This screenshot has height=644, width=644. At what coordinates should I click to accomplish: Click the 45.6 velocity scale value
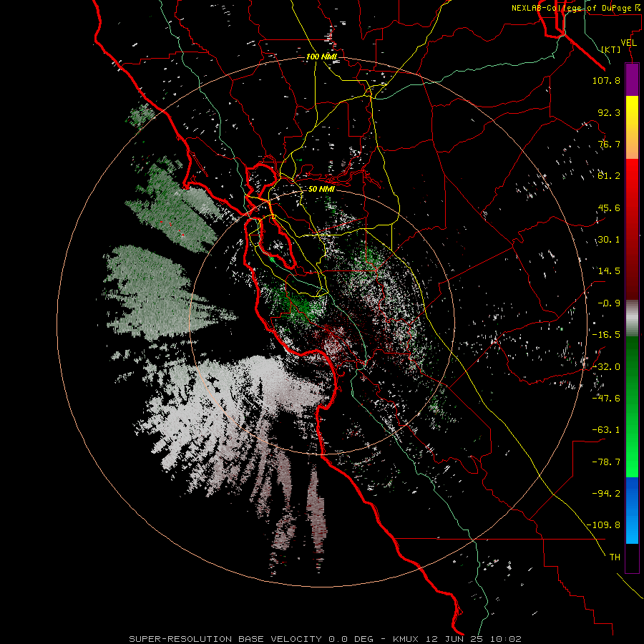pos(609,208)
